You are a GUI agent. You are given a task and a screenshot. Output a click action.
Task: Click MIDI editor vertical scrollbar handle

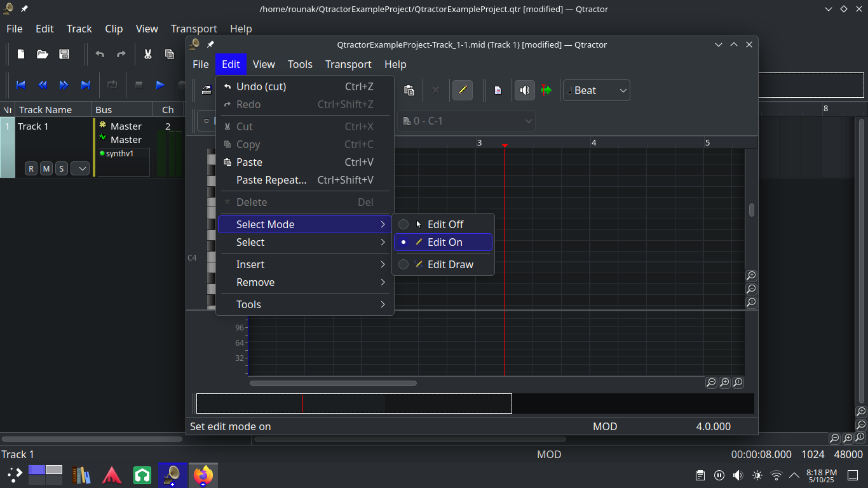click(751, 210)
